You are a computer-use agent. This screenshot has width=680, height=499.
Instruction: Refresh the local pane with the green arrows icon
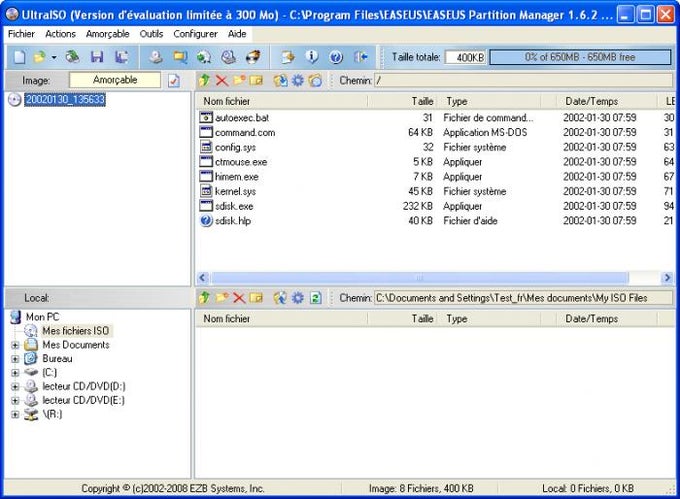point(316,298)
